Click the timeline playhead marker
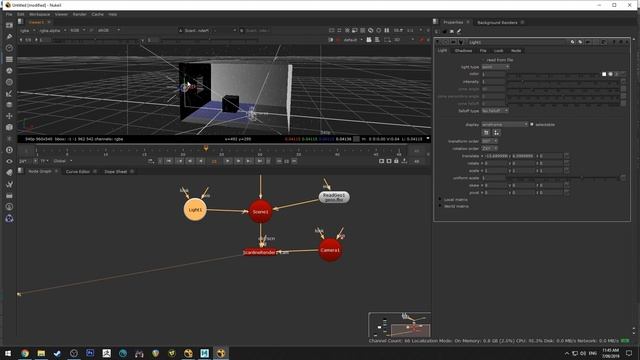640x360 pixels. (x=206, y=149)
